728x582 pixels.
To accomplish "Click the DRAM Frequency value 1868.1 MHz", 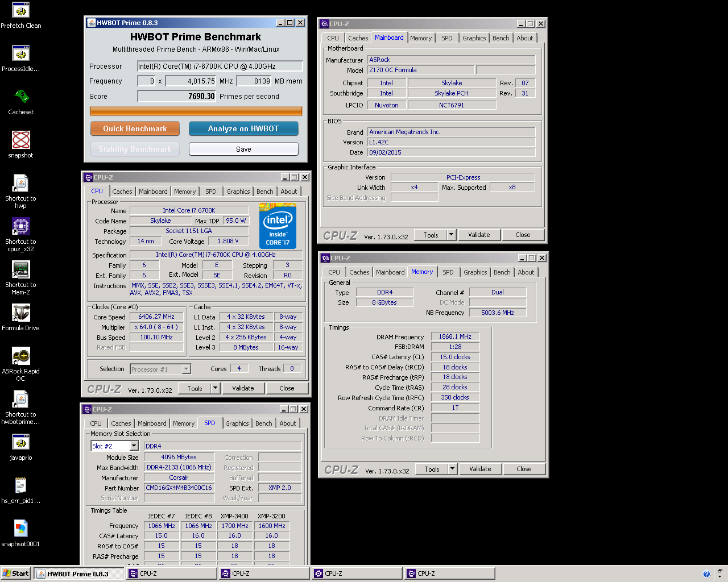I will 455,337.
